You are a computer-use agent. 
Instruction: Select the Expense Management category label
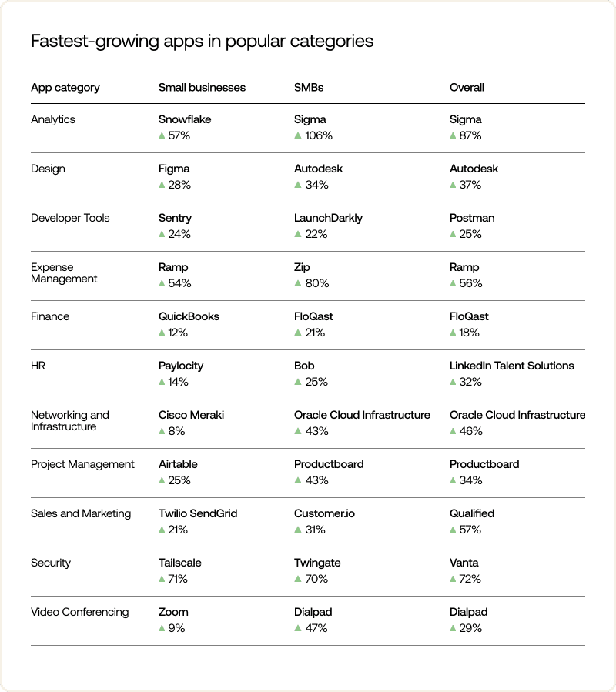coord(64,273)
